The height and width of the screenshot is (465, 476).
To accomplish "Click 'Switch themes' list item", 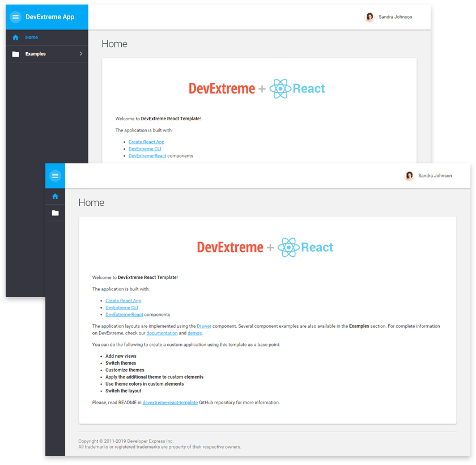I will click(121, 363).
